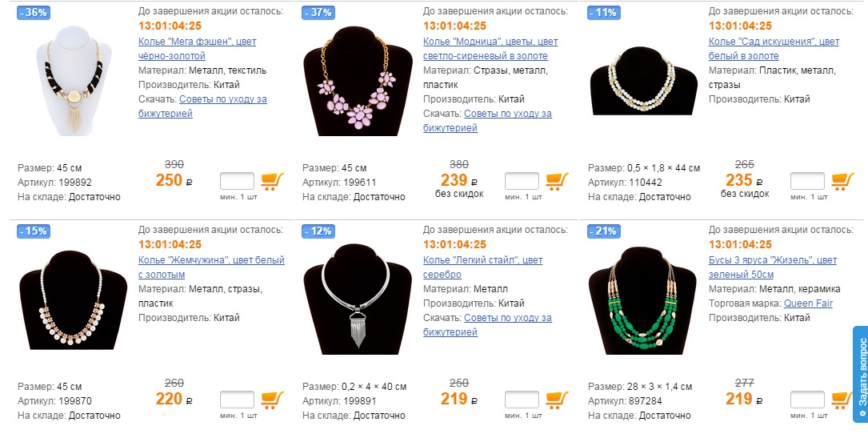This screenshot has height=438, width=868.
Task: Add "Сад искушения" necklace to cart
Action: point(842,182)
